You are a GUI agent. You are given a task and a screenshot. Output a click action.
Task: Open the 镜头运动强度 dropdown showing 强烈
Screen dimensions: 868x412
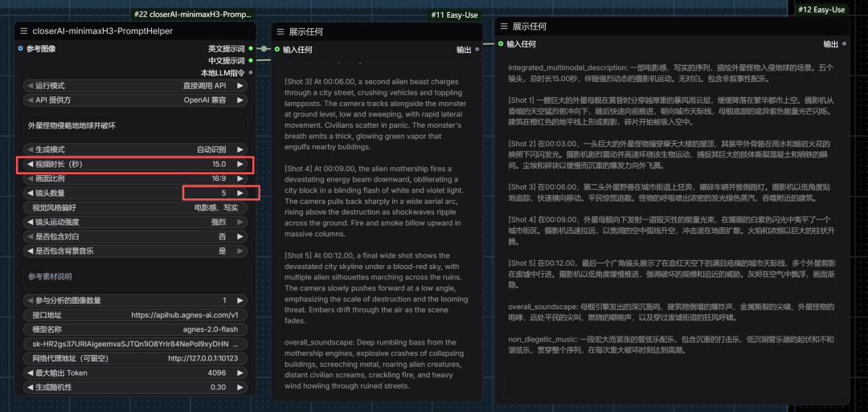point(136,222)
